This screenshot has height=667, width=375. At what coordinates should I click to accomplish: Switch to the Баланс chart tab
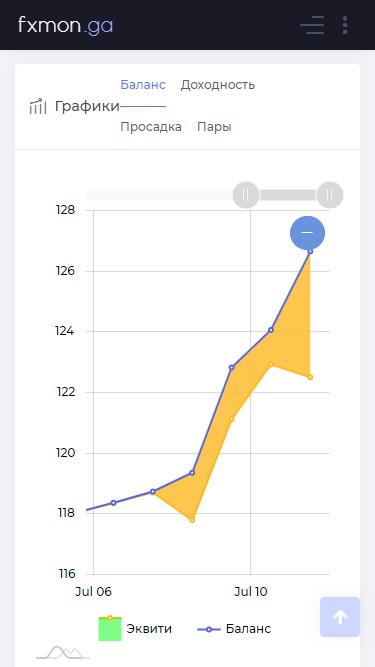pos(143,85)
